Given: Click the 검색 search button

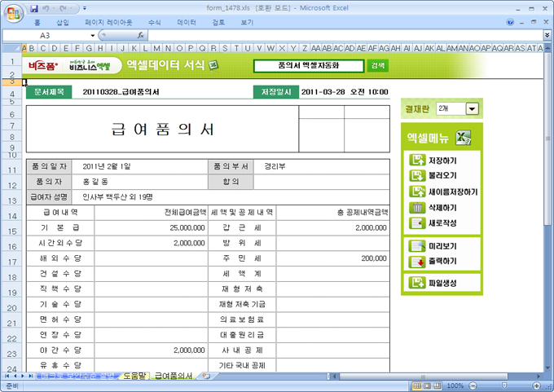Looking at the screenshot, I should (378, 66).
